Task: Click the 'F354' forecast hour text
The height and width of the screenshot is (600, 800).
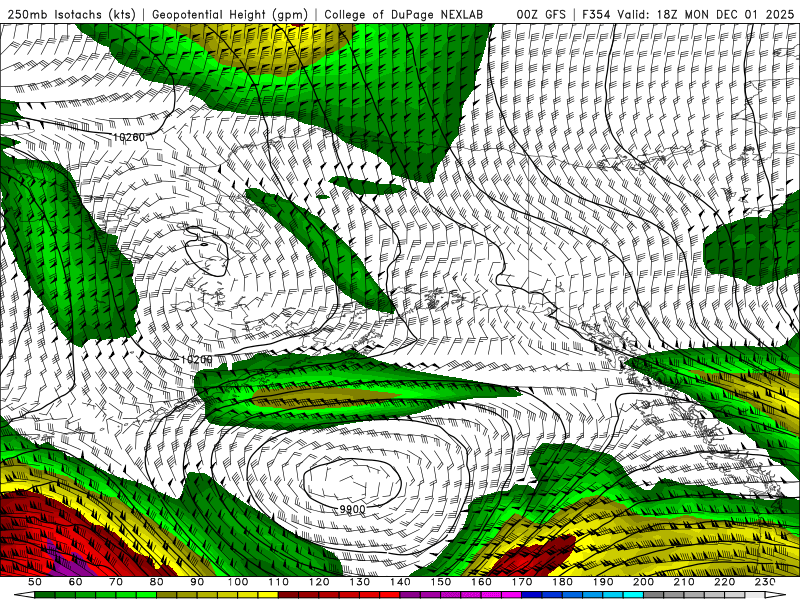Action: click(x=596, y=15)
